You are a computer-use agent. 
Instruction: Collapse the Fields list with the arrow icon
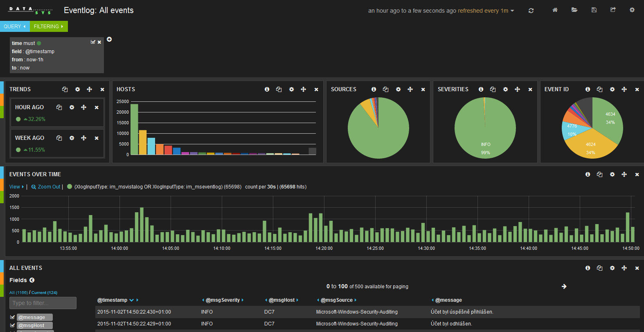(x=32, y=280)
